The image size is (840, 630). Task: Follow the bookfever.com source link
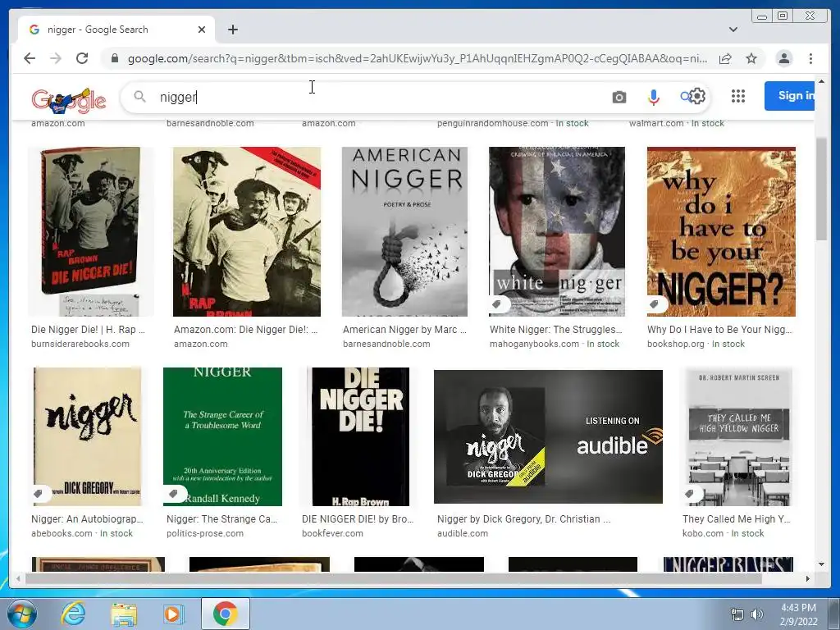click(333, 533)
